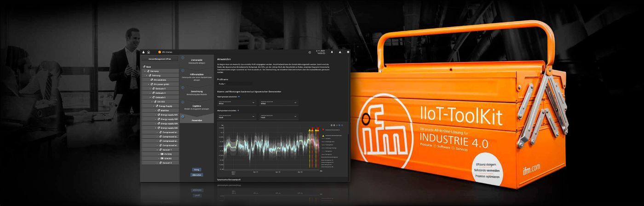Open the warnings triangle icon
This screenshot has height=206, width=644.
click(x=340, y=52)
